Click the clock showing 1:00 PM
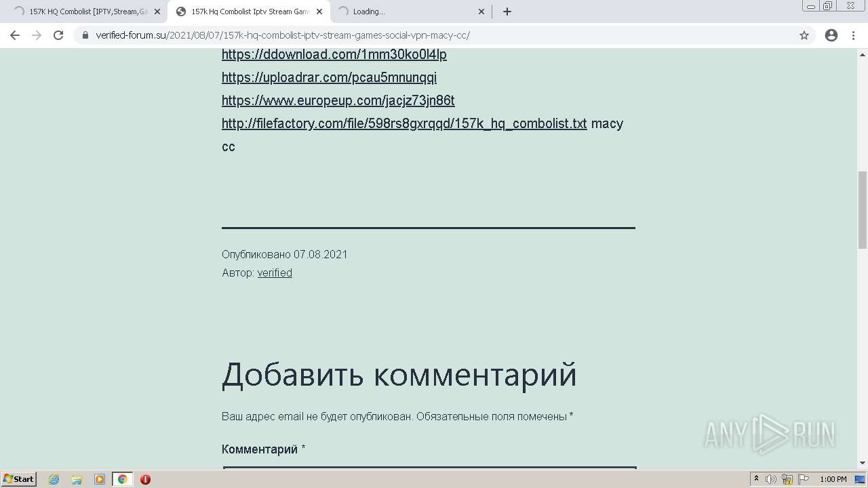This screenshot has width=868, height=488. point(833,479)
